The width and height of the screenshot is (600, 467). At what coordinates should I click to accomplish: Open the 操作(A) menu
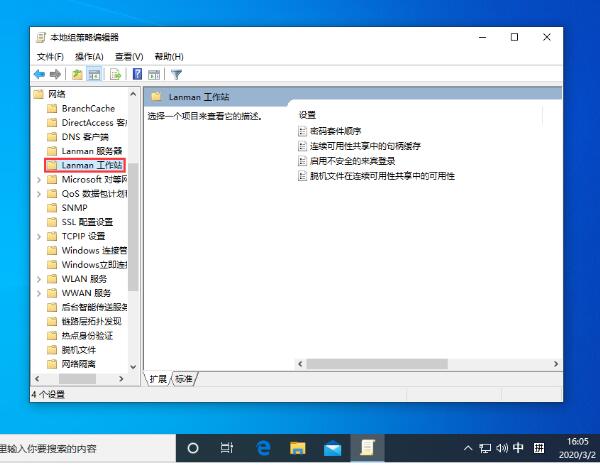pos(89,56)
